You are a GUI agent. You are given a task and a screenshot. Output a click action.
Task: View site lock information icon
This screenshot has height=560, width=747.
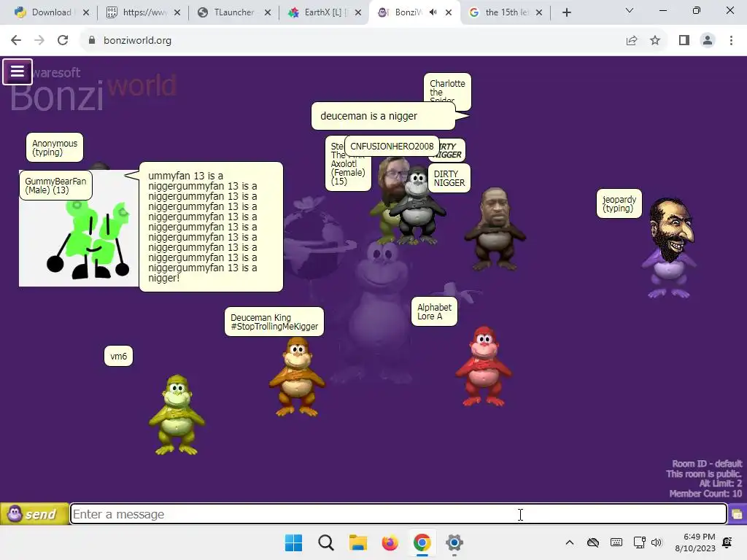[92, 41]
